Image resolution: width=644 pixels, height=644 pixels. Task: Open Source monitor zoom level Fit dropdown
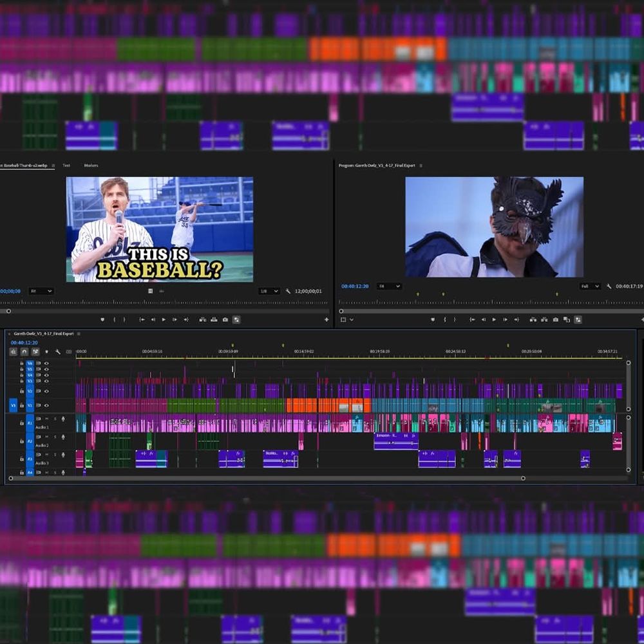coord(41,291)
